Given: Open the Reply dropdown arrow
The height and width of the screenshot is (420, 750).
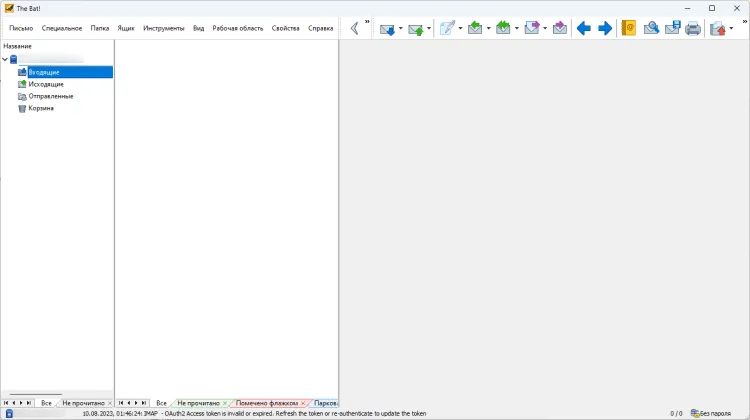Looking at the screenshot, I should (488, 29).
